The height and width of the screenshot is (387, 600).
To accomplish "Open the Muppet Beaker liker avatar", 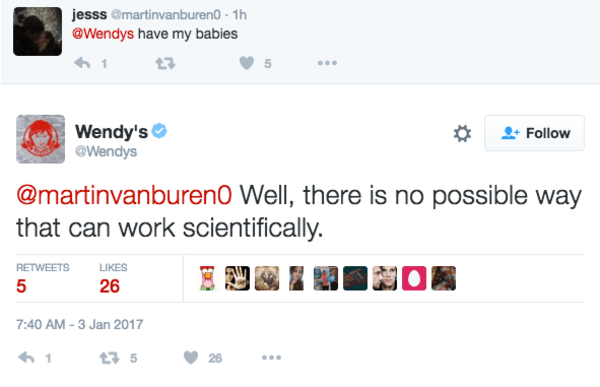I will click(207, 278).
